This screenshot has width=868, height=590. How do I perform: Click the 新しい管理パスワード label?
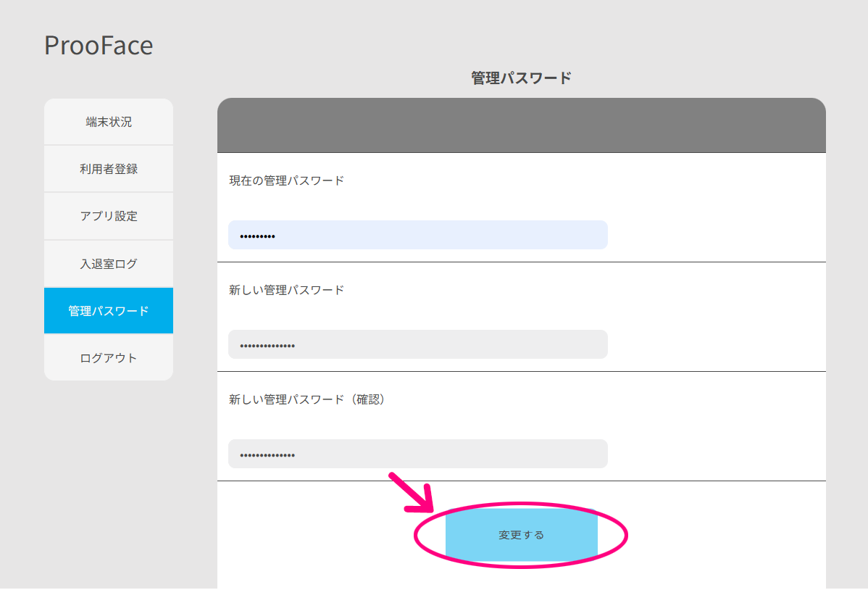287,291
